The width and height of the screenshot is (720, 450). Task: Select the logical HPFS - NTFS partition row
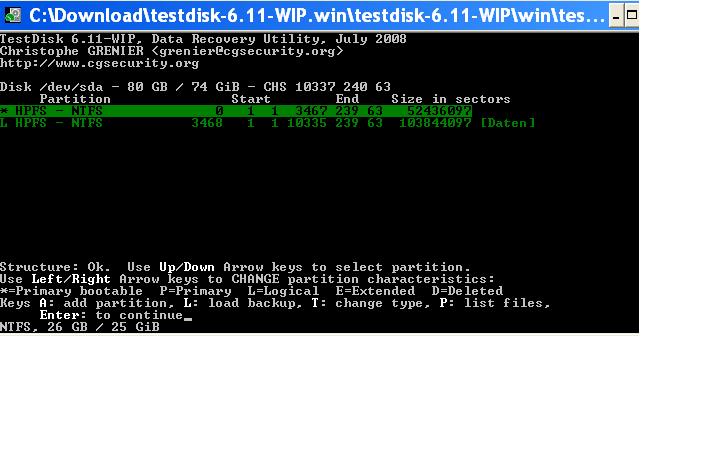pyautogui.click(x=267, y=123)
